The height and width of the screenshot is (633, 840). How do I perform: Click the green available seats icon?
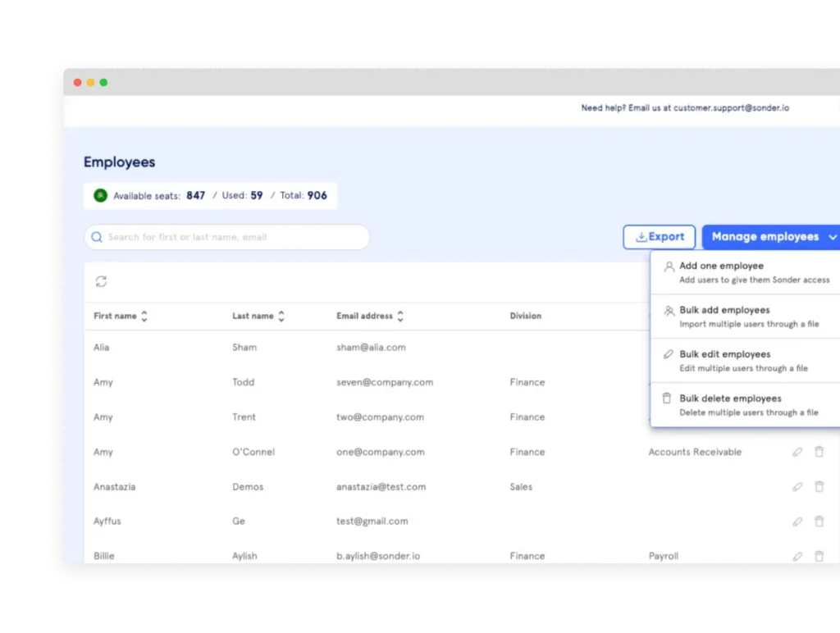tap(100, 196)
